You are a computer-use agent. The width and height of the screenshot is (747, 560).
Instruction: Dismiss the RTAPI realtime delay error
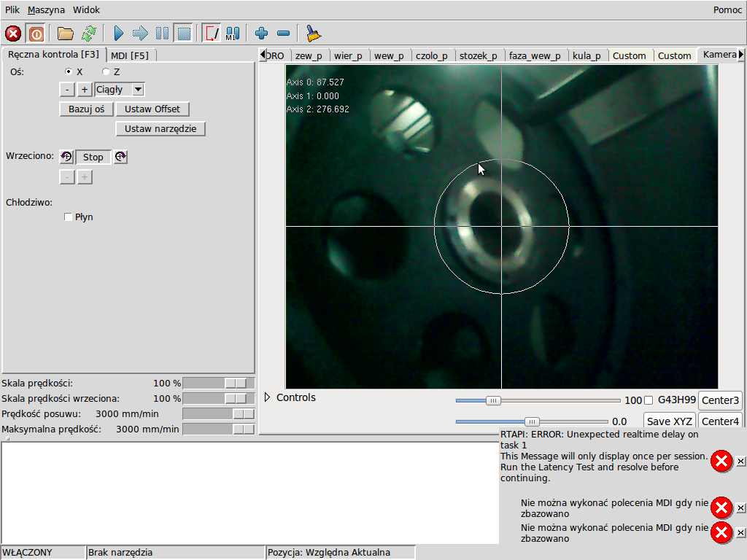tap(740, 461)
